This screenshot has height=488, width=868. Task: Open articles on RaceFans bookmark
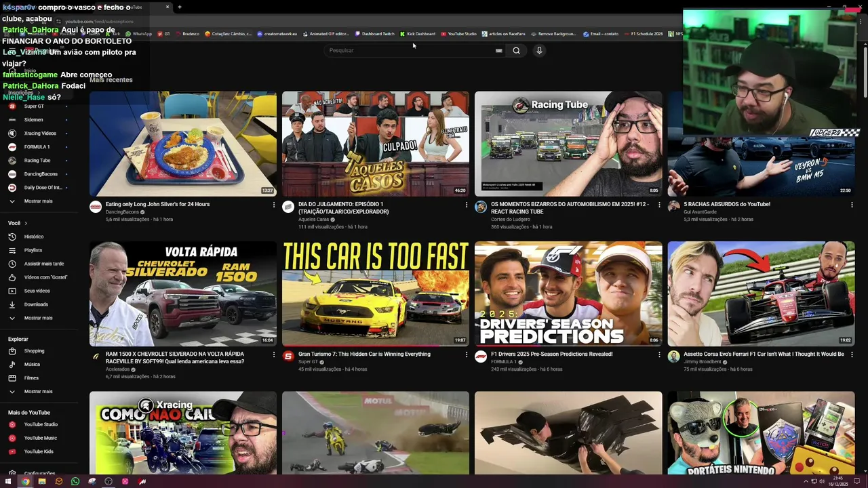coord(504,34)
